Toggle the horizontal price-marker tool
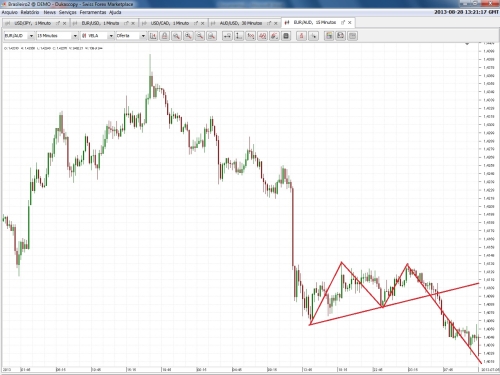The width and height of the screenshot is (500, 375). pyautogui.click(x=227, y=36)
